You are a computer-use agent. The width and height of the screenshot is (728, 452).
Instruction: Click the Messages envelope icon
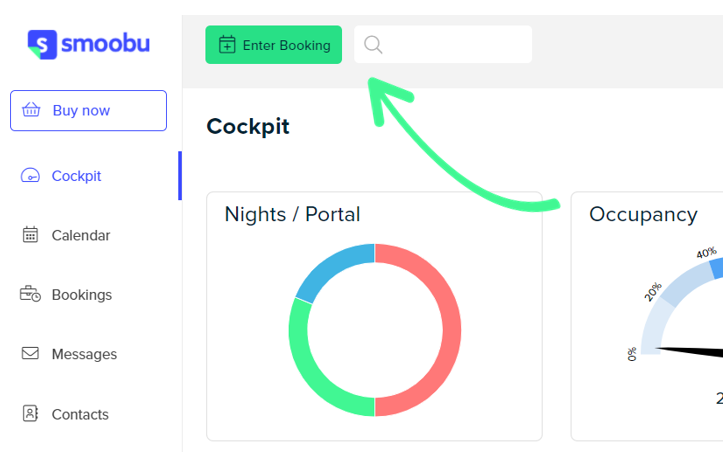(x=30, y=354)
